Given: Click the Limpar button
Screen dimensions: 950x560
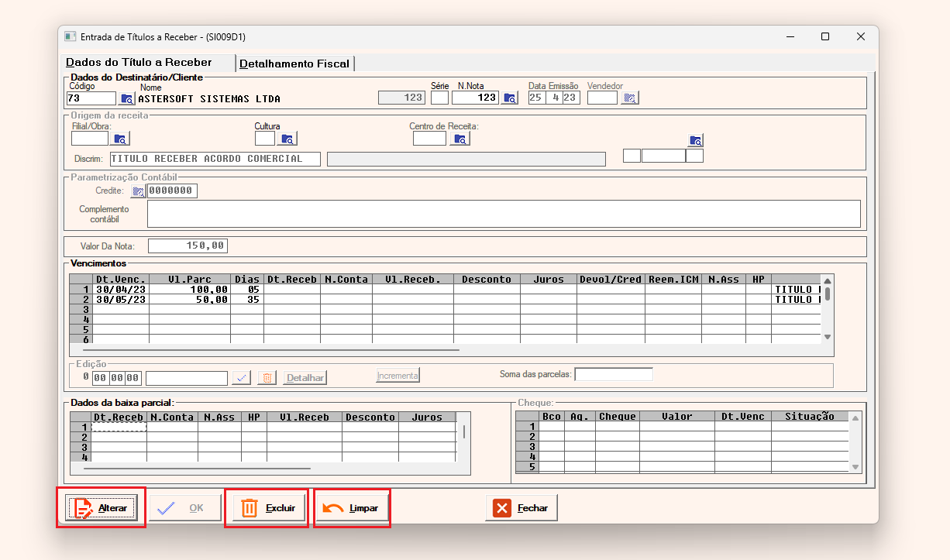Looking at the screenshot, I should [352, 508].
